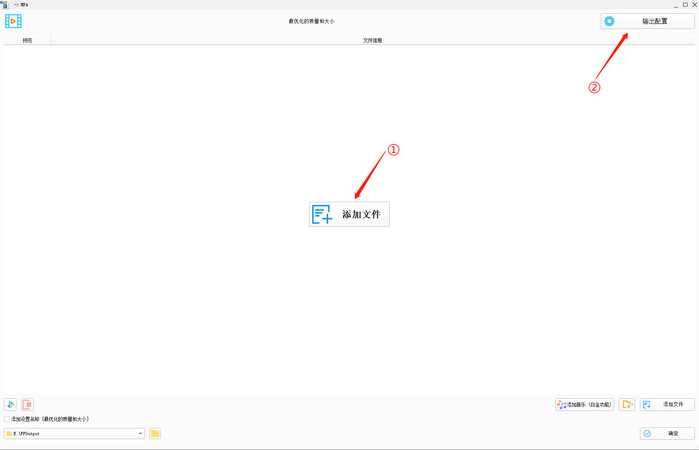Click the music note icon on 添加音乐
The height and width of the screenshot is (450, 699).
coord(562,404)
